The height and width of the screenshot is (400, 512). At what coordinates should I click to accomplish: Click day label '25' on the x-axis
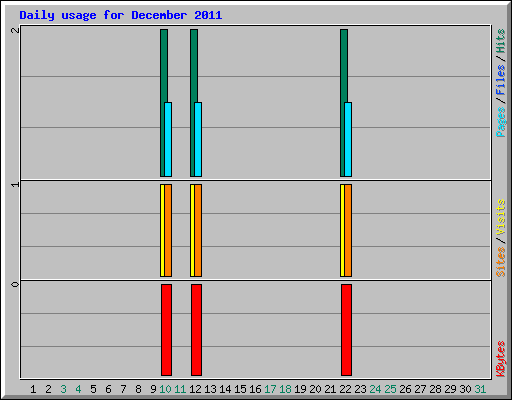click(x=390, y=389)
